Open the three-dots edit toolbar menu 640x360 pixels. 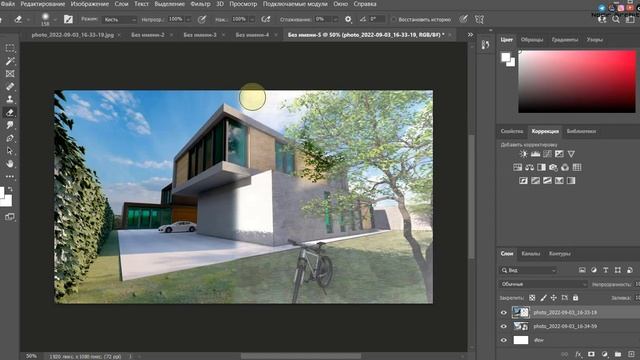[x=10, y=176]
